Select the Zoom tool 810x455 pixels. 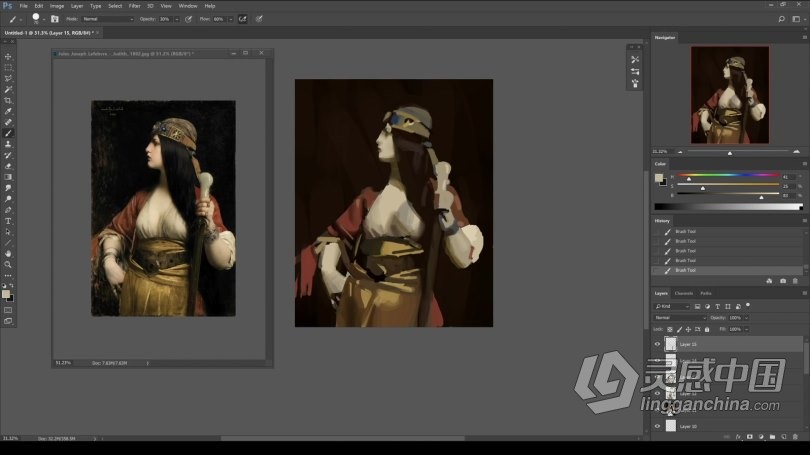[x=8, y=264]
